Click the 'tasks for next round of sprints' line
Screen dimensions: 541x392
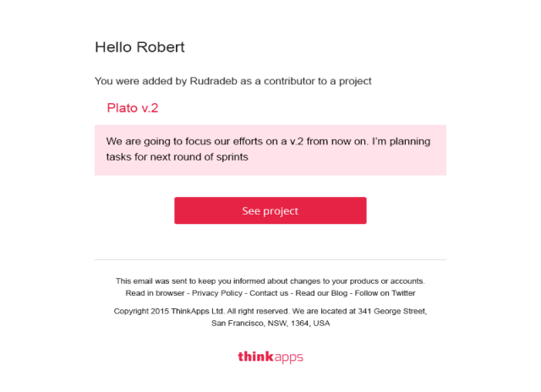pos(177,157)
